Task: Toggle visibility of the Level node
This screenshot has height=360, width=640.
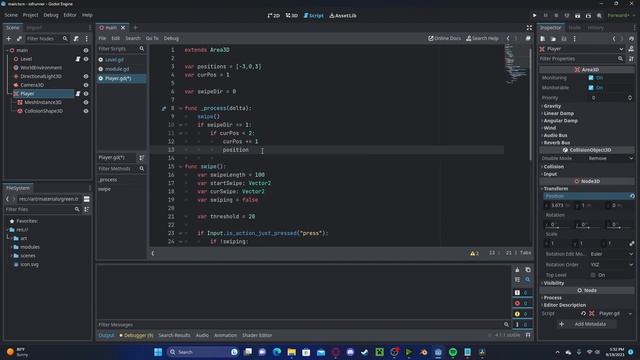Action: [86, 59]
